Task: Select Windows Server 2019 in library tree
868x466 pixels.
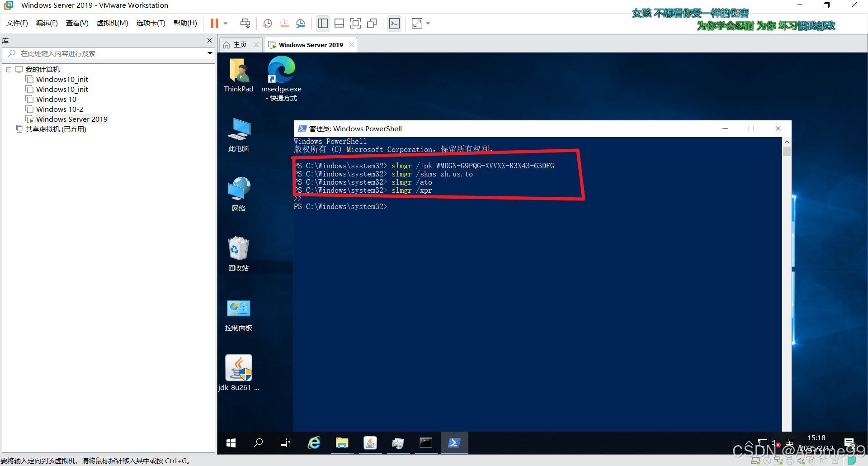Action: click(72, 119)
